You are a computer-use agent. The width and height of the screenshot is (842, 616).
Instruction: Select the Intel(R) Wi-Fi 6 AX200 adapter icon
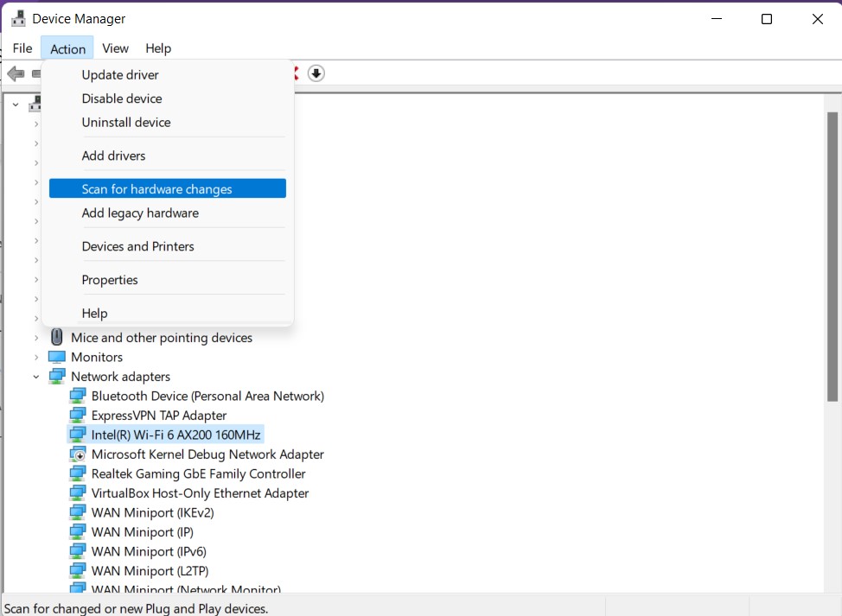click(78, 435)
